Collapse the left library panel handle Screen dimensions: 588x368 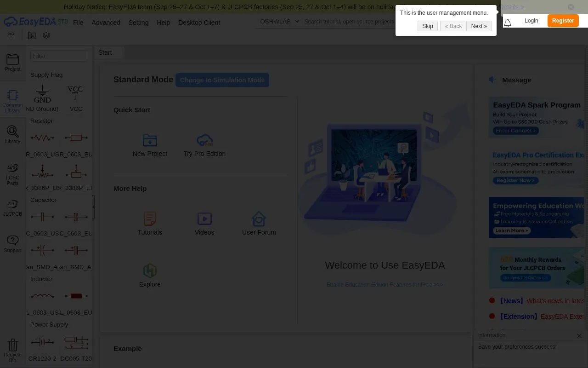click(x=93, y=207)
